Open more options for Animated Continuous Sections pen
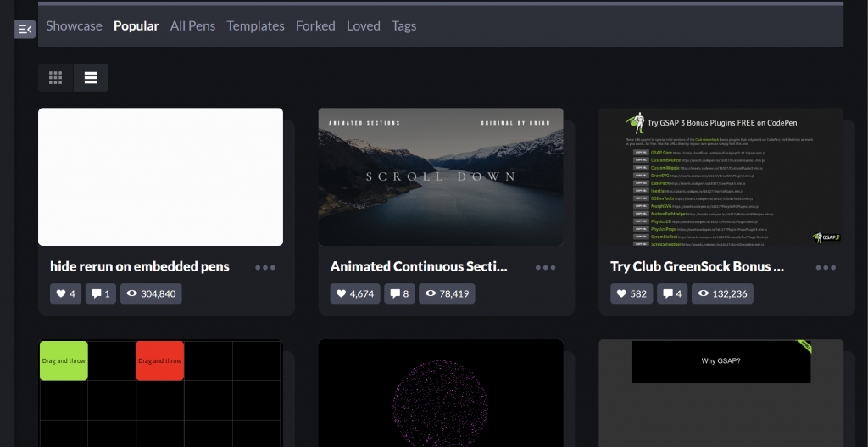 545,267
